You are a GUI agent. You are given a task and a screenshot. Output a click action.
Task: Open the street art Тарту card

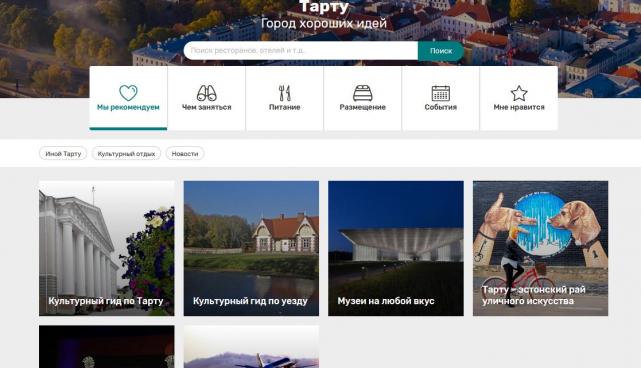click(x=540, y=248)
